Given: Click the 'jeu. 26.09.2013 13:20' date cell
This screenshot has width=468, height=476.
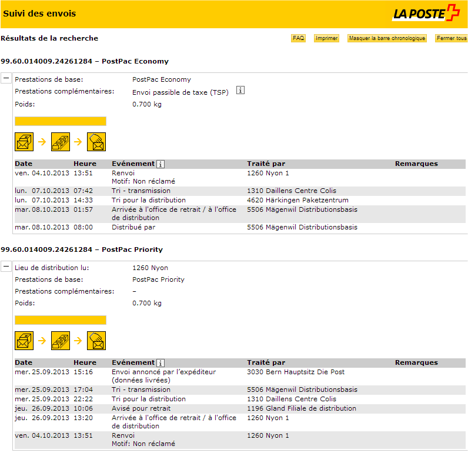Looking at the screenshot, I should (x=42, y=418).
